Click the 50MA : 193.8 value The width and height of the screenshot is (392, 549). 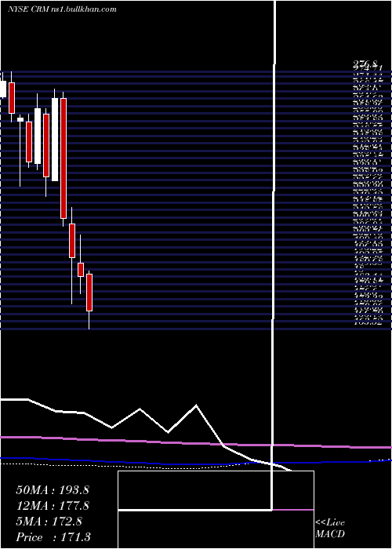[53, 490]
